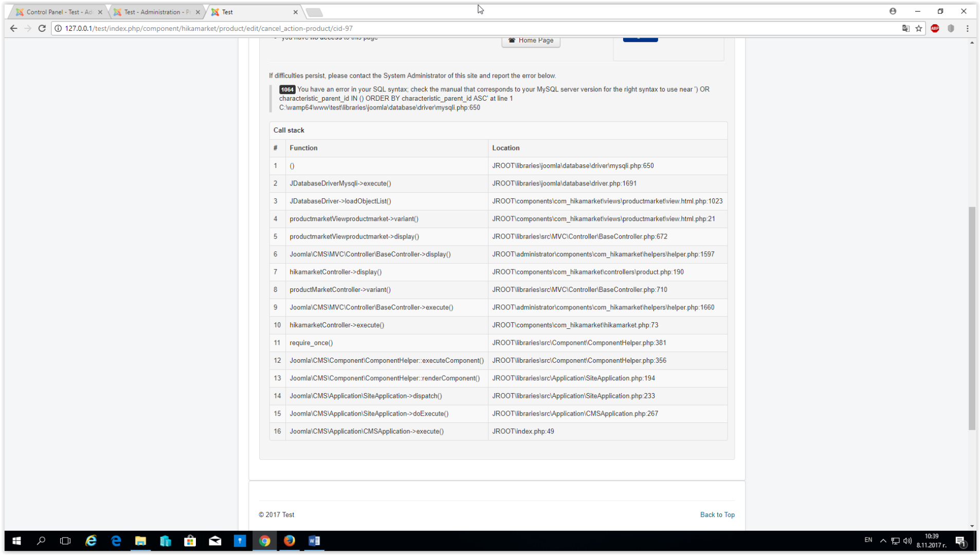This screenshot has height=555, width=980.
Task: Launch Internet Explorer from the taskbar
Action: click(x=91, y=541)
